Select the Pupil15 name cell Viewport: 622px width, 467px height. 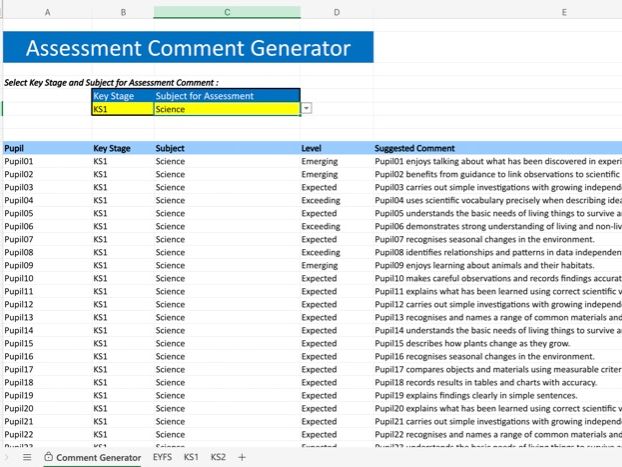tap(47, 343)
